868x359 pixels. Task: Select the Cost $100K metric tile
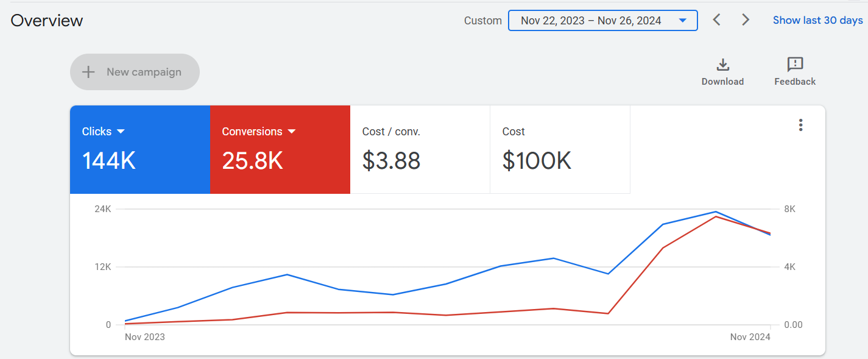[559, 149]
